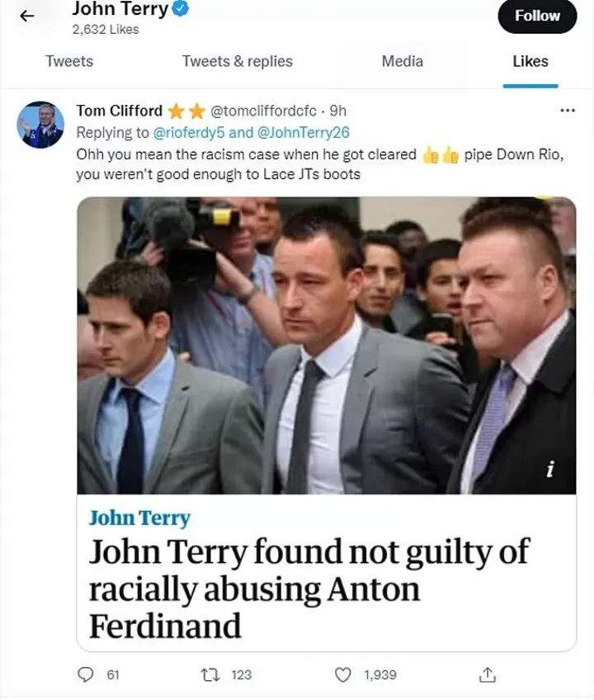Viewport: 594px width, 700px height.
Task: Select the Tweets & replies tab
Action: pyautogui.click(x=238, y=61)
